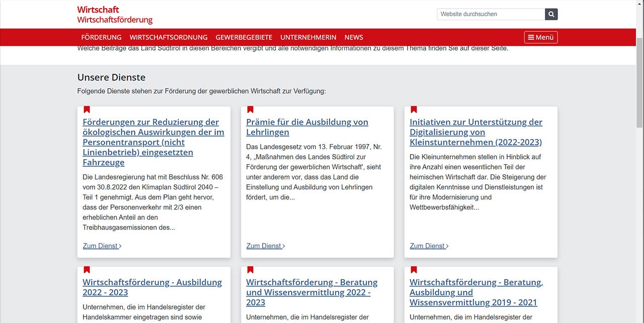Click Zum Dienst under Digitalisierung card
The height and width of the screenshot is (323, 644).
tap(429, 246)
